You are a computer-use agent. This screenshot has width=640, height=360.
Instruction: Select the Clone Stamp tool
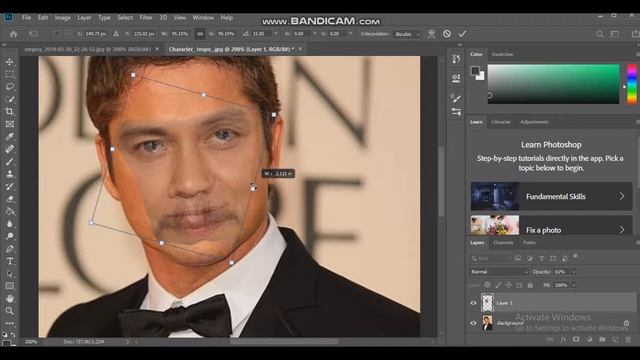(9, 174)
